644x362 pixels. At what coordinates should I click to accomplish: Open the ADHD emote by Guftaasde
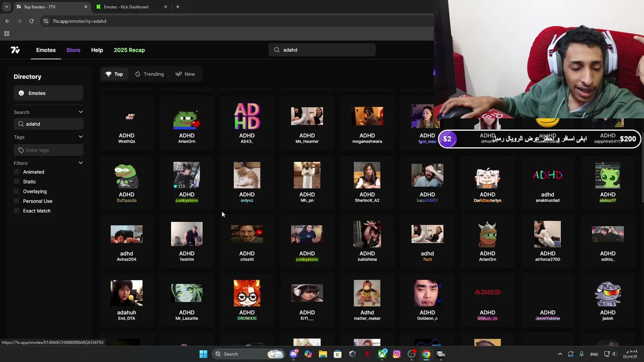click(x=127, y=182)
